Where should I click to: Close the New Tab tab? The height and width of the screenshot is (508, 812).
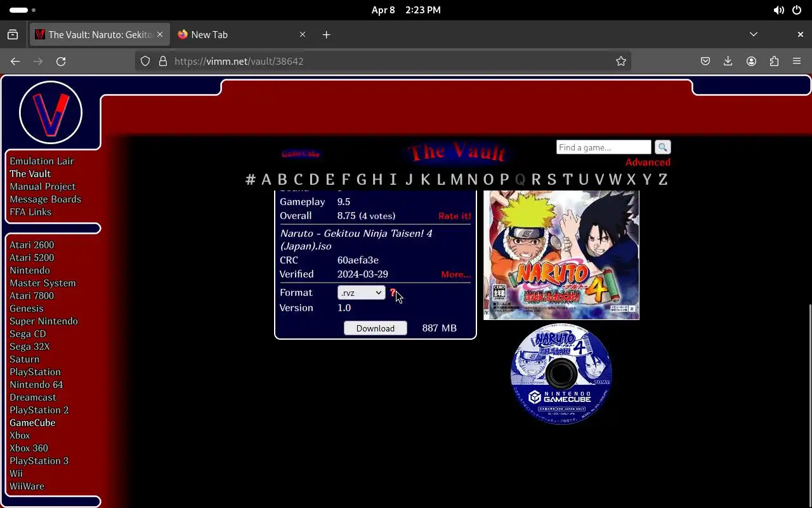click(x=303, y=34)
